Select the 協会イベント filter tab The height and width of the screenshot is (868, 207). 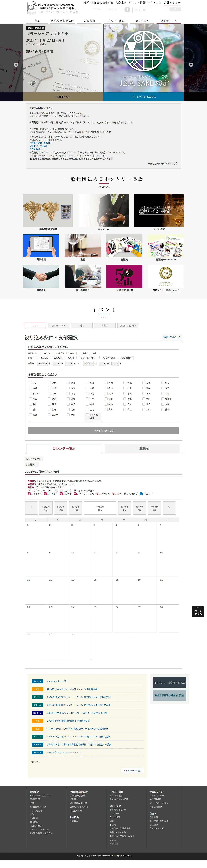[x=58, y=325]
